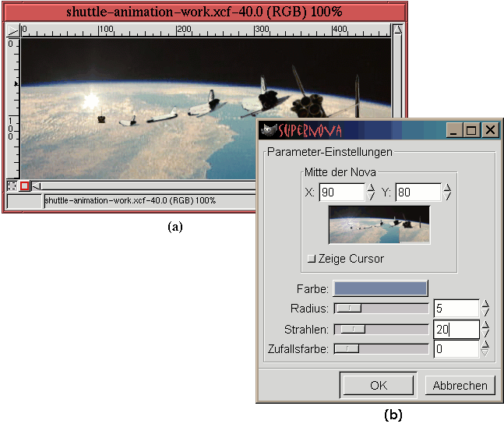Click up arrow of vertical image scrollbar
Screen dimensions: 504x445
click(397, 30)
